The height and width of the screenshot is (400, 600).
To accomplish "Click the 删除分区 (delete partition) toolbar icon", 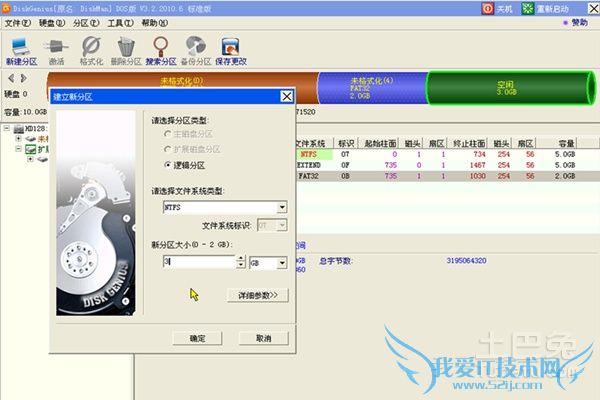I will click(x=126, y=51).
